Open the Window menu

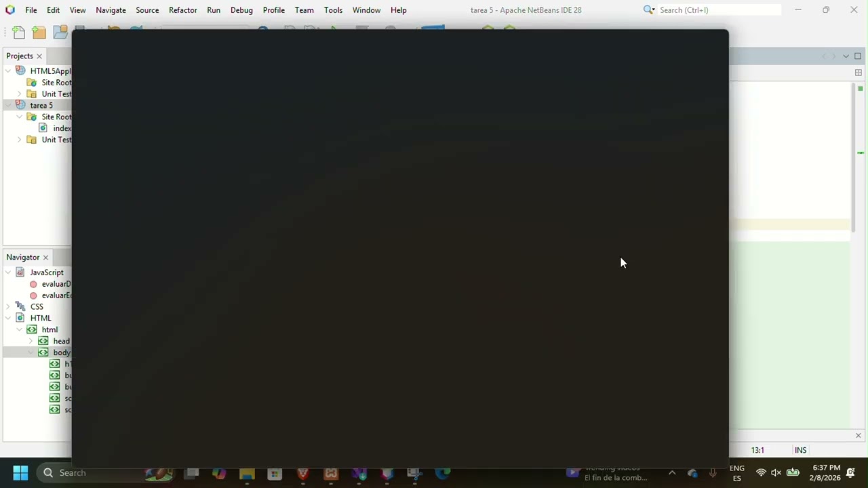click(366, 10)
